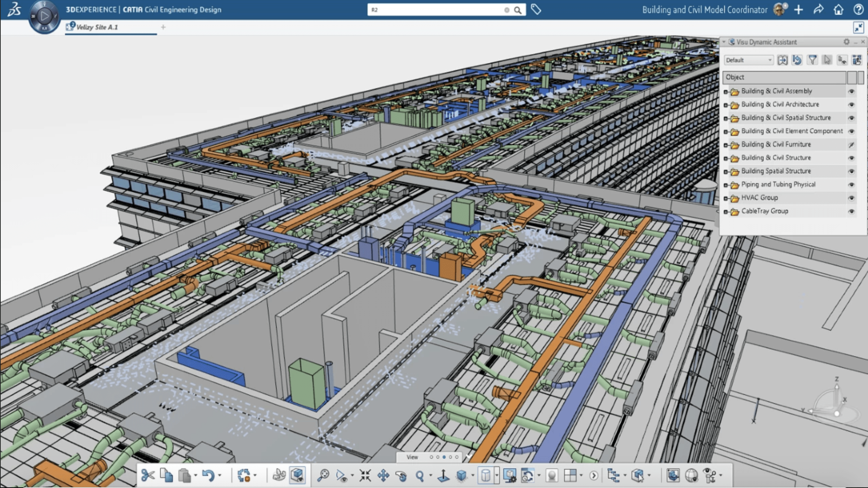The height and width of the screenshot is (488, 868).
Task: Select the Rotate hand tool
Action: click(x=402, y=475)
